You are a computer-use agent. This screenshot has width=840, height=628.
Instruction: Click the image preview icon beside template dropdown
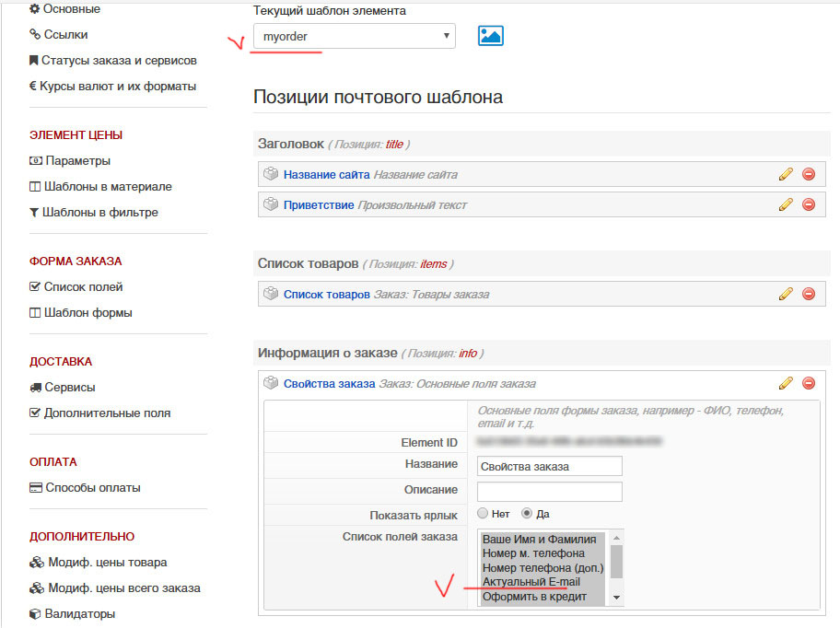point(490,36)
